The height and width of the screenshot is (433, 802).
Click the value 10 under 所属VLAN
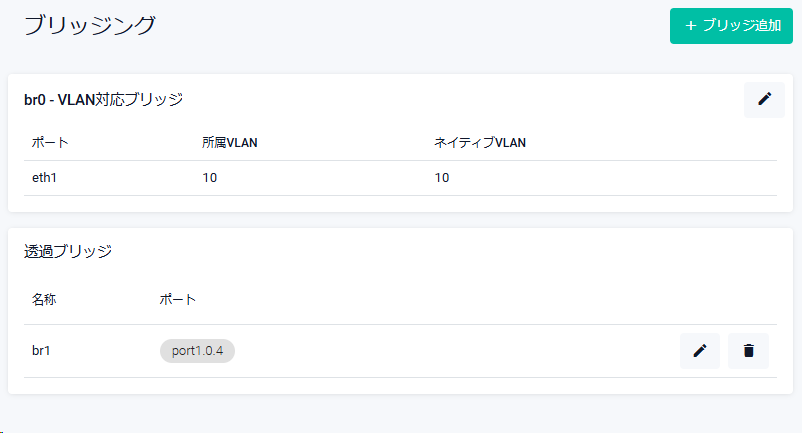(210, 178)
